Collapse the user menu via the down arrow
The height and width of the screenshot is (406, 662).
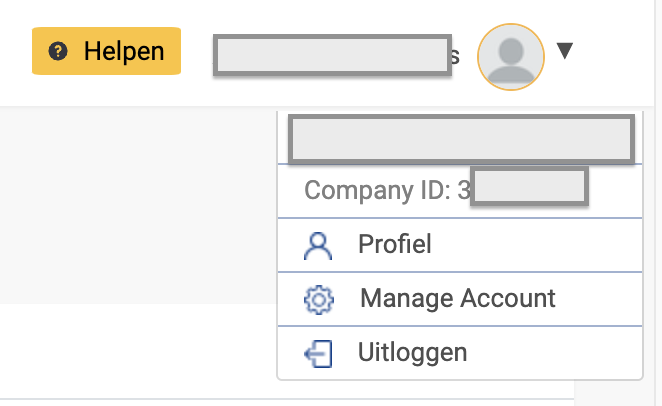coord(564,51)
